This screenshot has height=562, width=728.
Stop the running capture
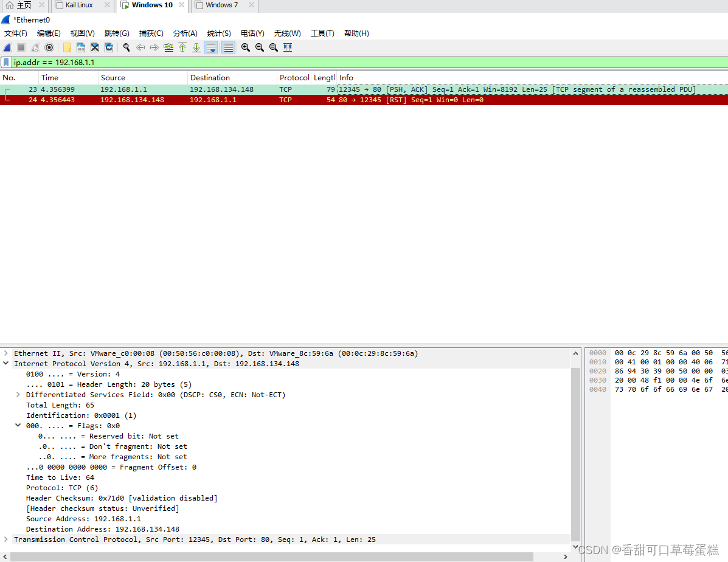point(21,47)
